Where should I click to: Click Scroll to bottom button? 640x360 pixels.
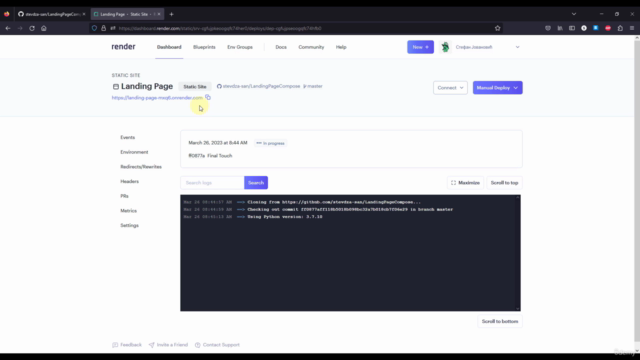tap(500, 321)
